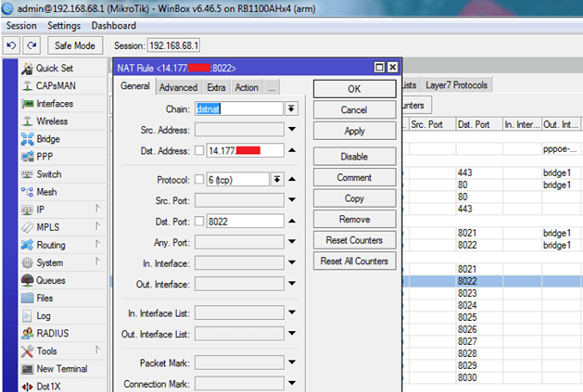
Task: Open Wireless in the sidebar
Action: (x=52, y=122)
